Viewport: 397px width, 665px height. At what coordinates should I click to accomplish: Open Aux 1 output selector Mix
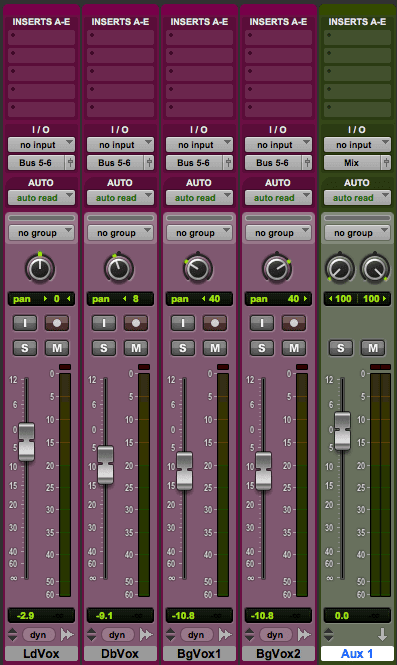[x=352, y=162]
